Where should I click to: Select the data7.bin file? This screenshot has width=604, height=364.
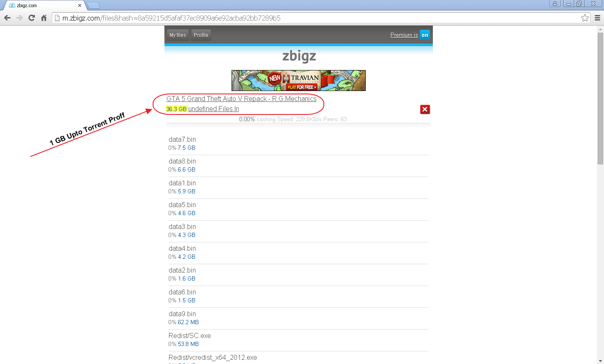(182, 140)
